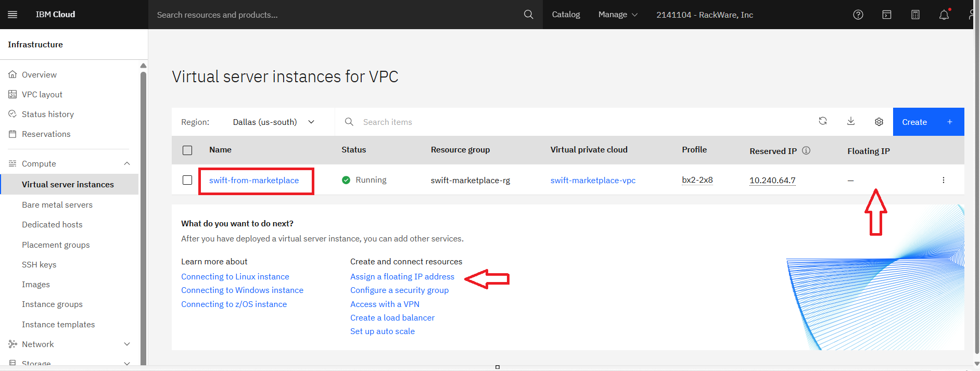Open Connecting to Windows instance link
980x371 pixels.
(242, 290)
